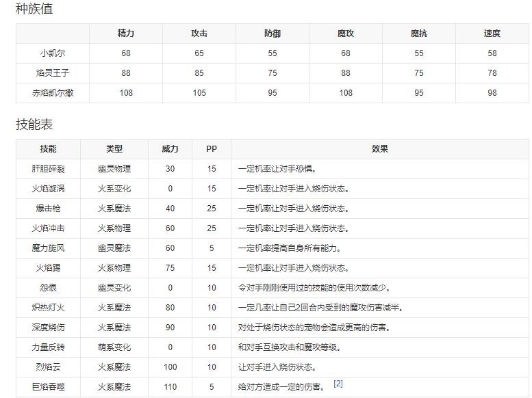Click the 力量反转 skill name
Screen dimensions: 532x398
[x=49, y=347]
